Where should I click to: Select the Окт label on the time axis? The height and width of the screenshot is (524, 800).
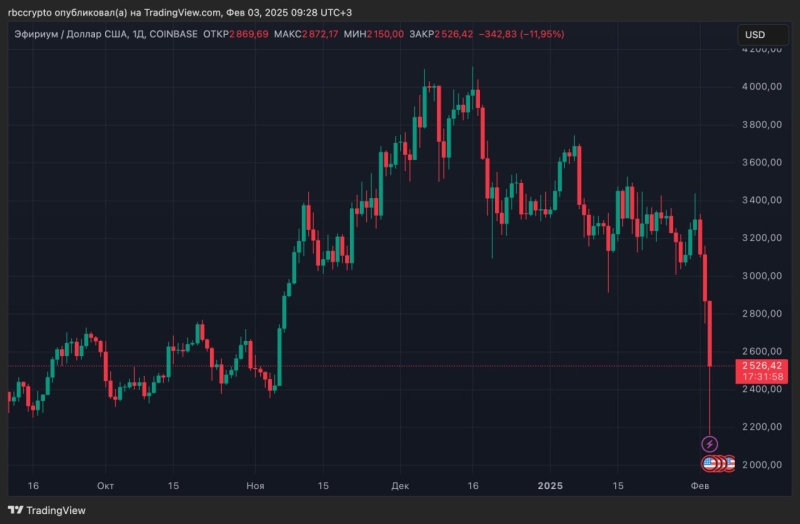tap(105, 485)
